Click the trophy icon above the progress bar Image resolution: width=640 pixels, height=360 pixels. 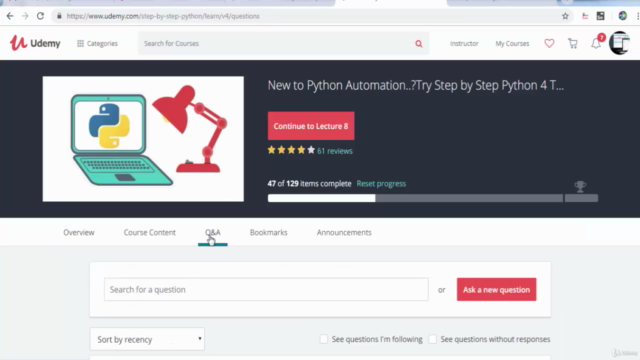click(580, 187)
